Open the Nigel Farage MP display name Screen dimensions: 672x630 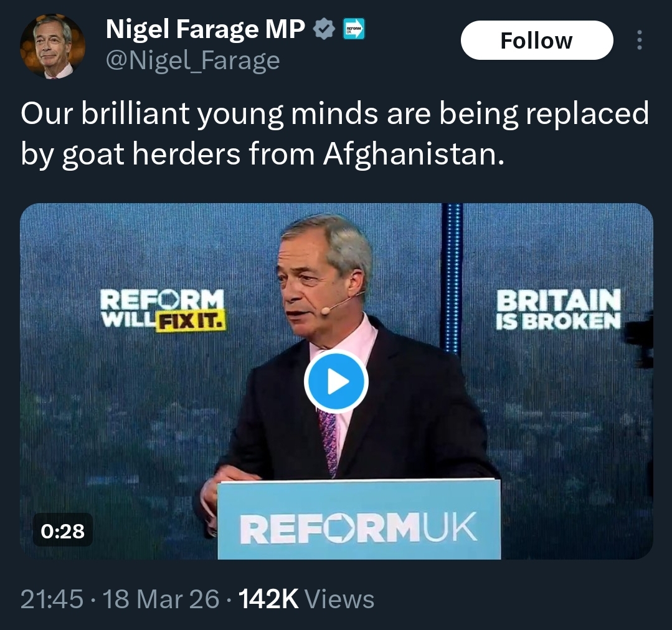pos(206,29)
